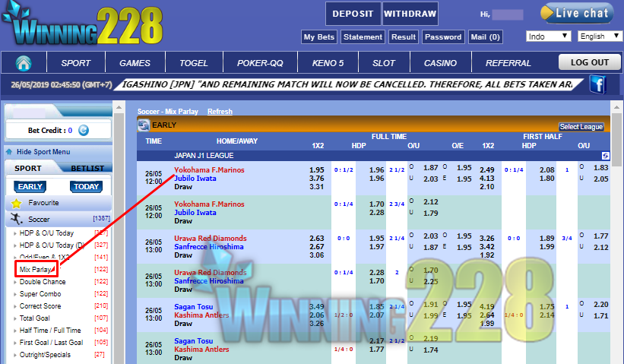Open the CASINO menu
624x364 pixels.
click(x=440, y=63)
